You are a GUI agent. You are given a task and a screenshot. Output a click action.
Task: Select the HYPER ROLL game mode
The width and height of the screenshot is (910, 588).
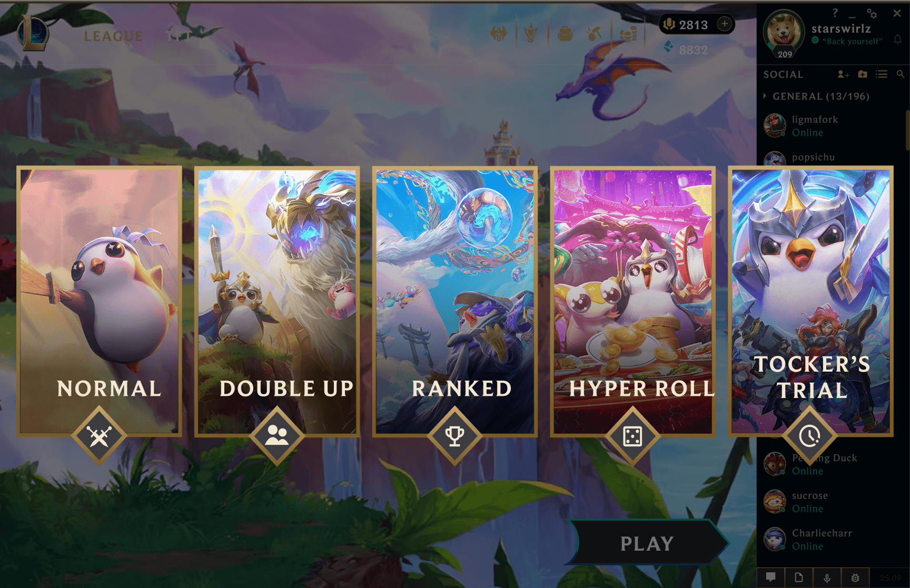632,302
